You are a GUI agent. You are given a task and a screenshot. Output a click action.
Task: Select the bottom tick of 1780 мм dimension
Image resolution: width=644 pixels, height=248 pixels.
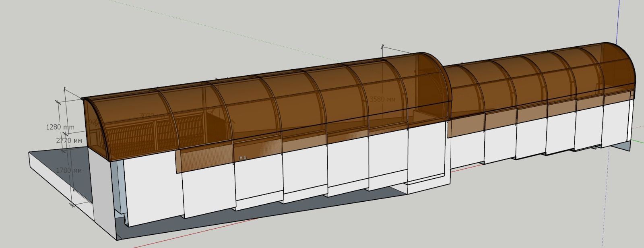(x=72, y=205)
